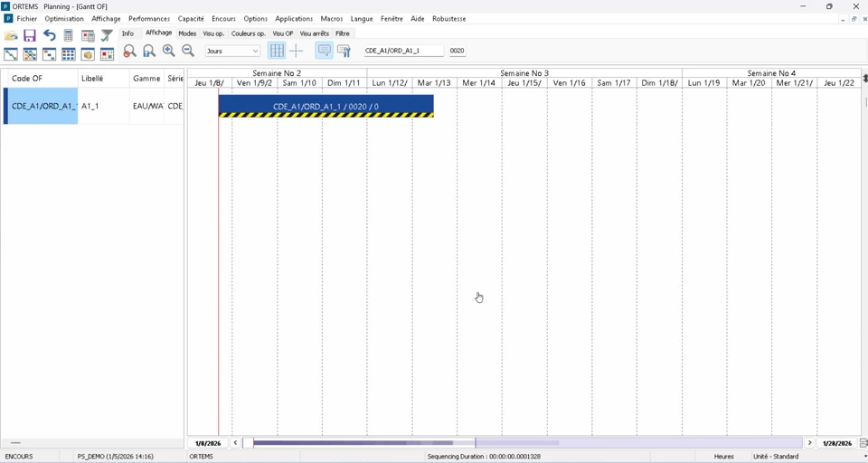Viewport: 868px width, 463px height.
Task: Switch to the Info tab
Action: pos(127,33)
